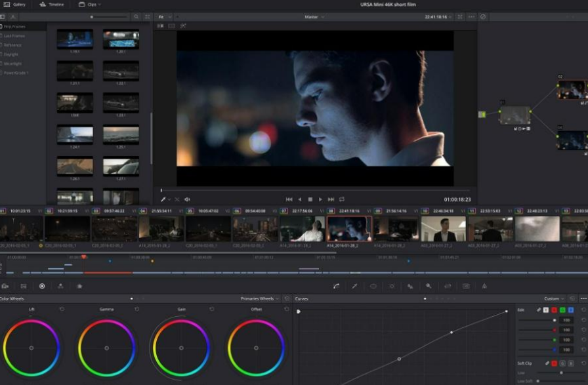Open the Primaries Wheels mode dropdown
This screenshot has height=385, width=588.
[x=260, y=298]
